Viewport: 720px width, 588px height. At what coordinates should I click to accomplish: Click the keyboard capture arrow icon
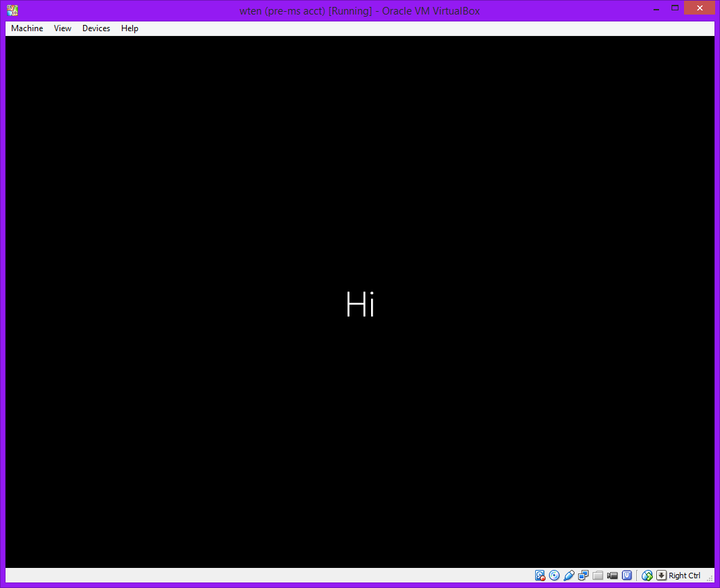tap(661, 576)
